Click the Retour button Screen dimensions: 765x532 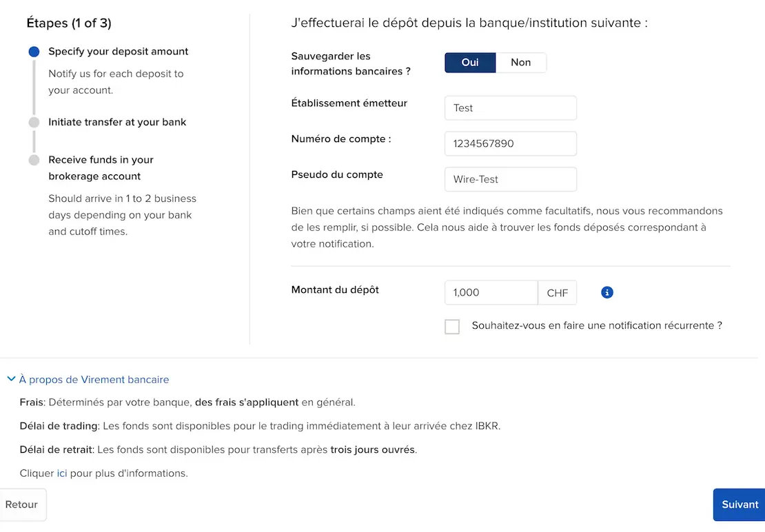(22, 504)
